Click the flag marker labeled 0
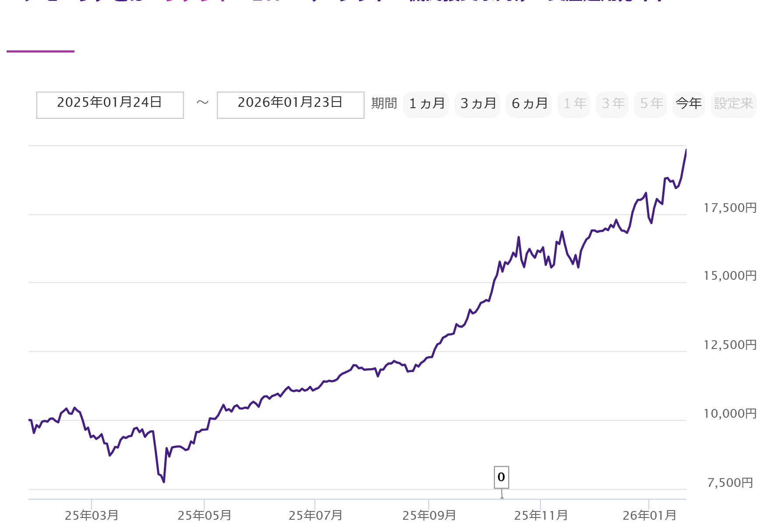 (x=501, y=477)
